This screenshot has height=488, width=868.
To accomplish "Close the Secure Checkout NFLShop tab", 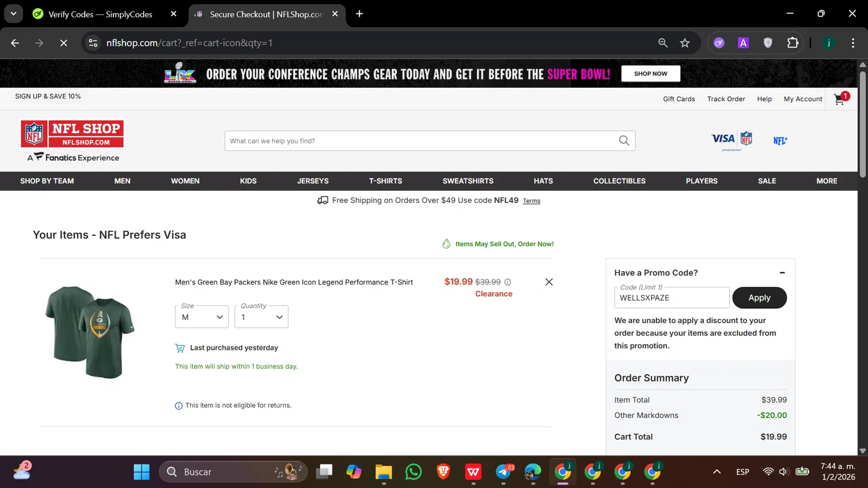I will pos(335,14).
